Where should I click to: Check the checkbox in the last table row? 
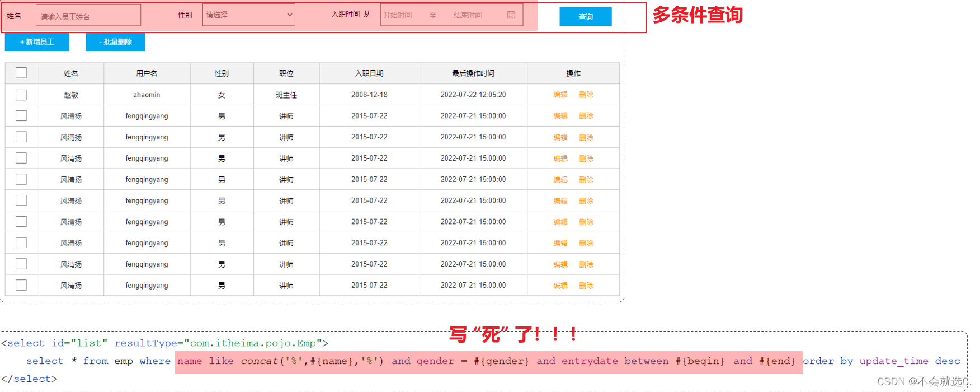tap(21, 285)
